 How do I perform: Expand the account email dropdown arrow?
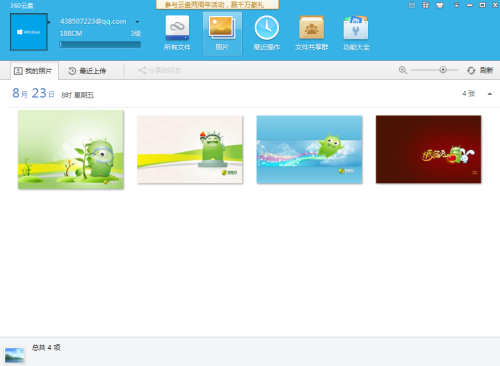(137, 22)
